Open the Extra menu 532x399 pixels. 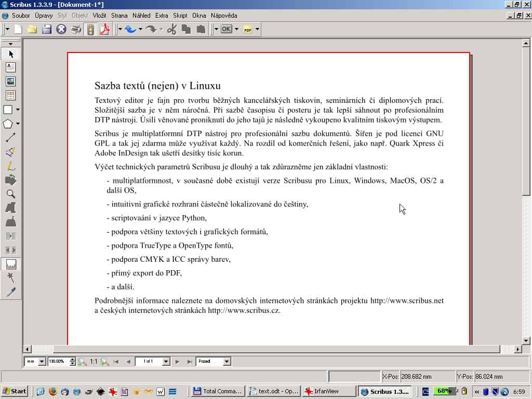162,16
